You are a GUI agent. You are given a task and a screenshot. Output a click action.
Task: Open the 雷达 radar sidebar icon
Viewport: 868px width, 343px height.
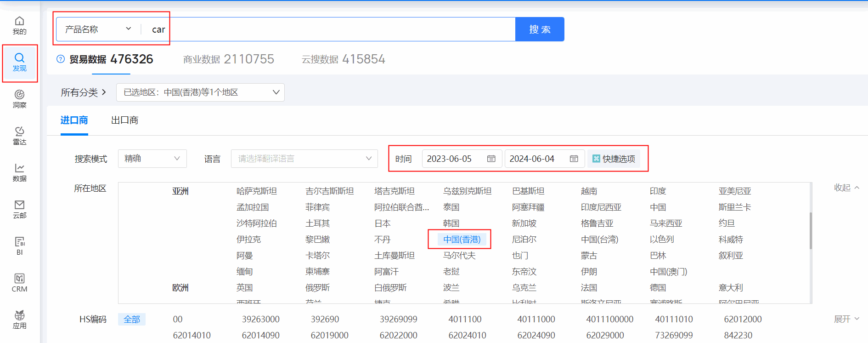[19, 136]
